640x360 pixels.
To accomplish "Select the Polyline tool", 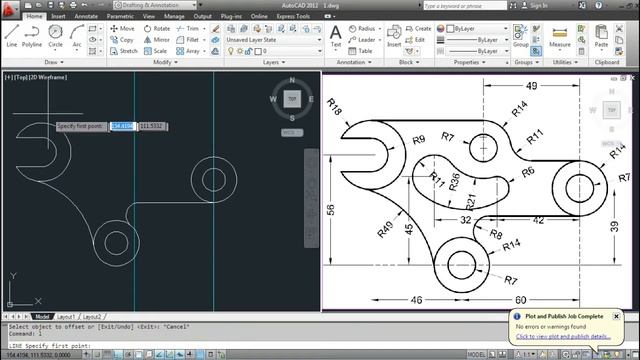I will click(x=32, y=36).
